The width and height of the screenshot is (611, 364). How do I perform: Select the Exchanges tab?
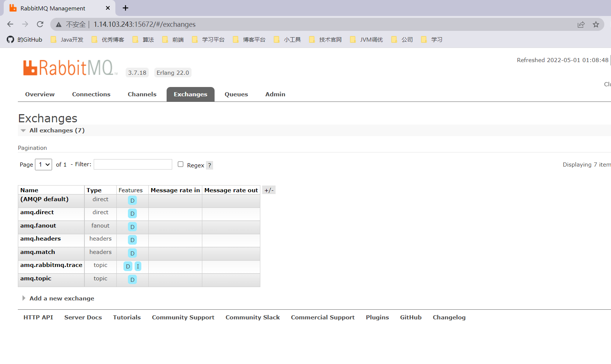point(190,94)
